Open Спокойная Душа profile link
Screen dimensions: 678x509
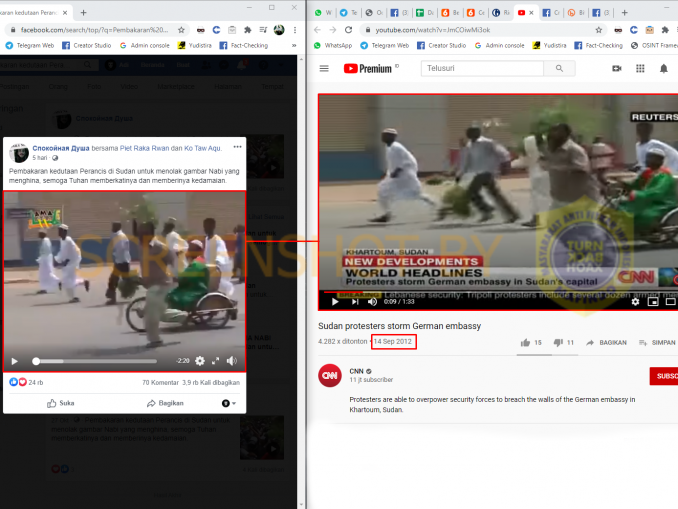tap(61, 148)
